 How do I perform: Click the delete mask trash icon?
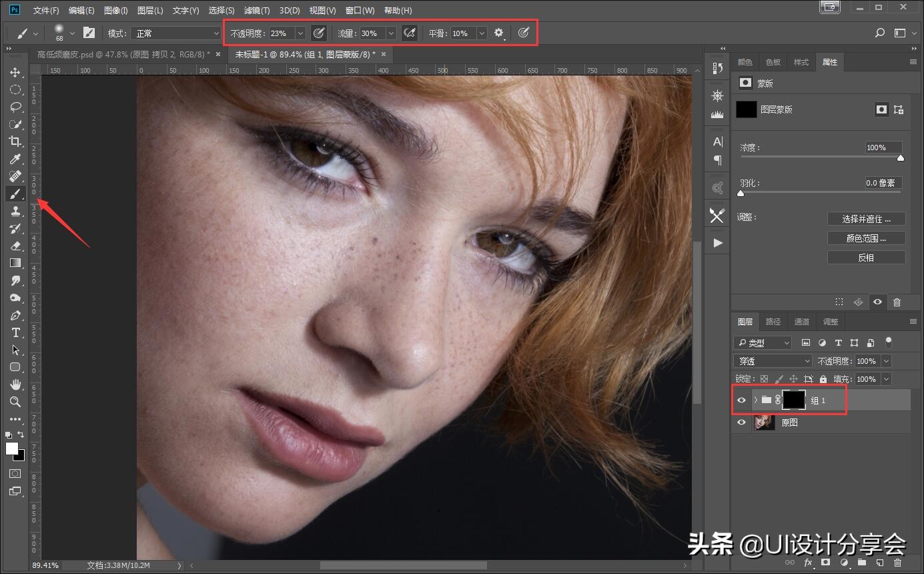897,302
